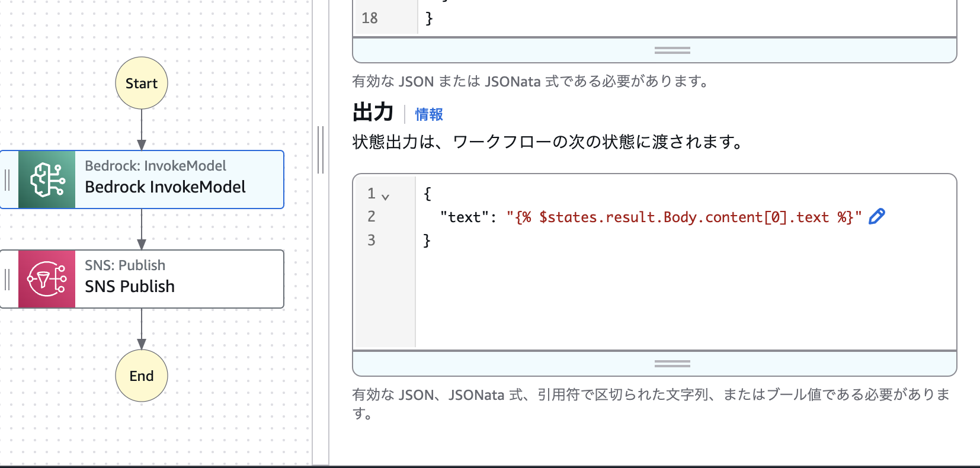This screenshot has width=980, height=468.
Task: Select the Bedrock InvokeModel state label
Action: [x=165, y=187]
